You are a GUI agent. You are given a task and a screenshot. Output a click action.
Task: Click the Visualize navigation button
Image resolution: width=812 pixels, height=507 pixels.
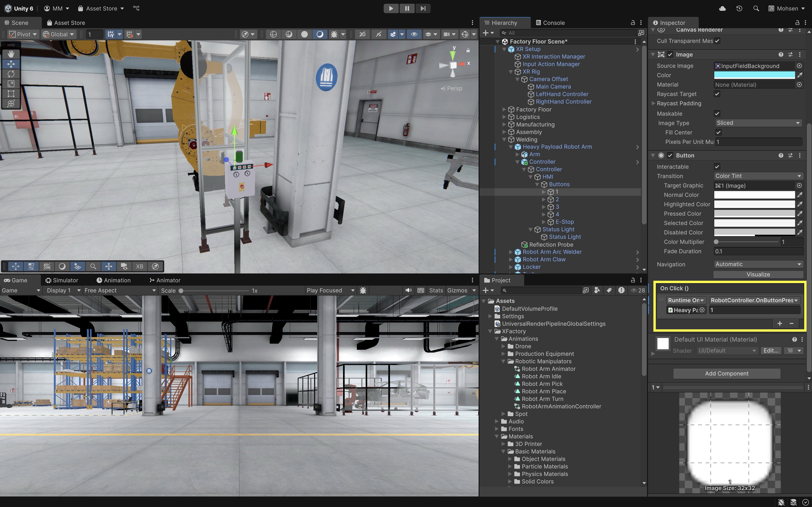pyautogui.click(x=758, y=275)
